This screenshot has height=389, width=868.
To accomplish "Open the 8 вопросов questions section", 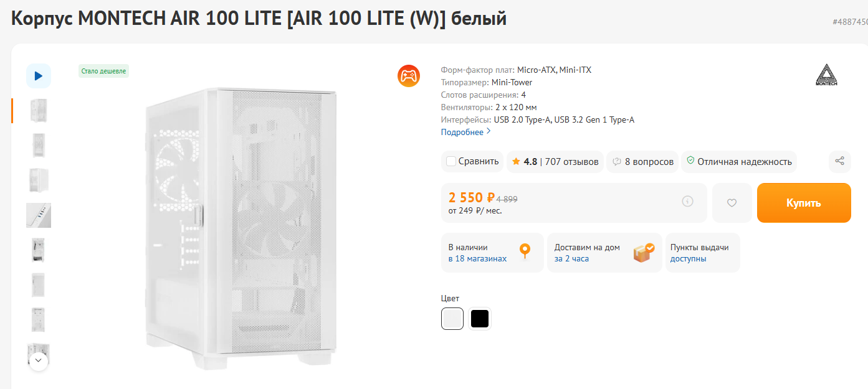I will pos(649,162).
